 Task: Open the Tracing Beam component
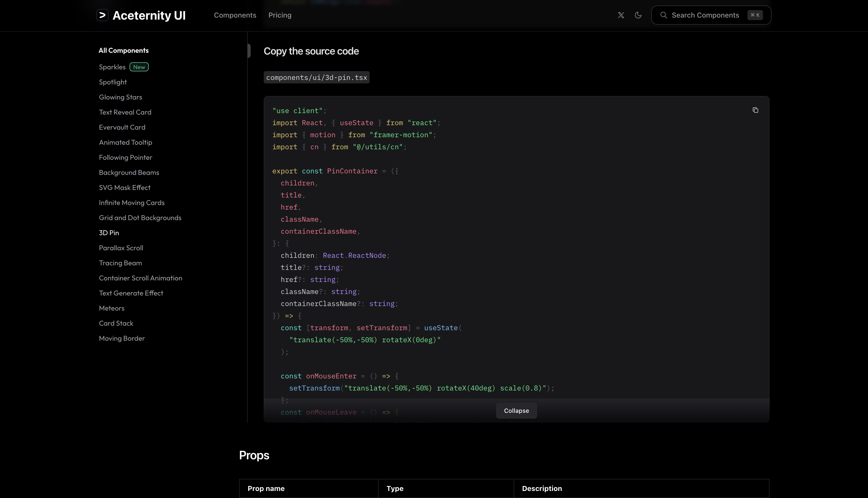point(120,263)
